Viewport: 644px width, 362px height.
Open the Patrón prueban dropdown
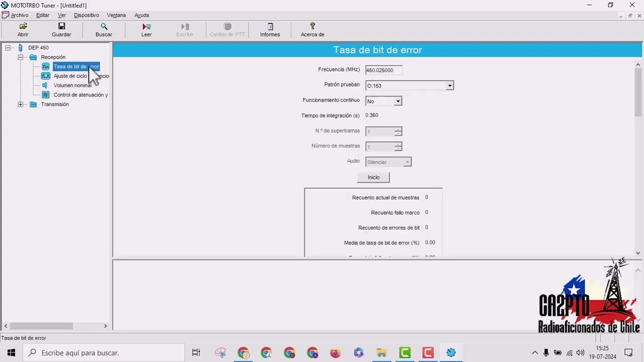[x=450, y=86]
